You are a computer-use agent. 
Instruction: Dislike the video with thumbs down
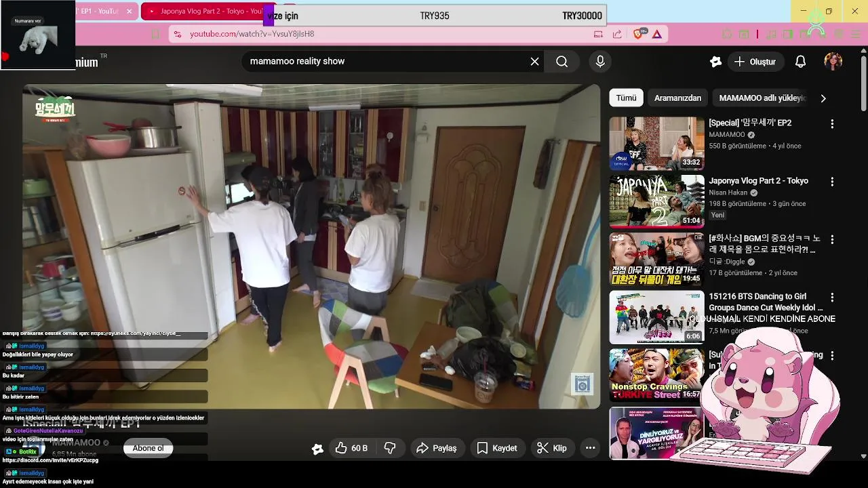pos(390,448)
